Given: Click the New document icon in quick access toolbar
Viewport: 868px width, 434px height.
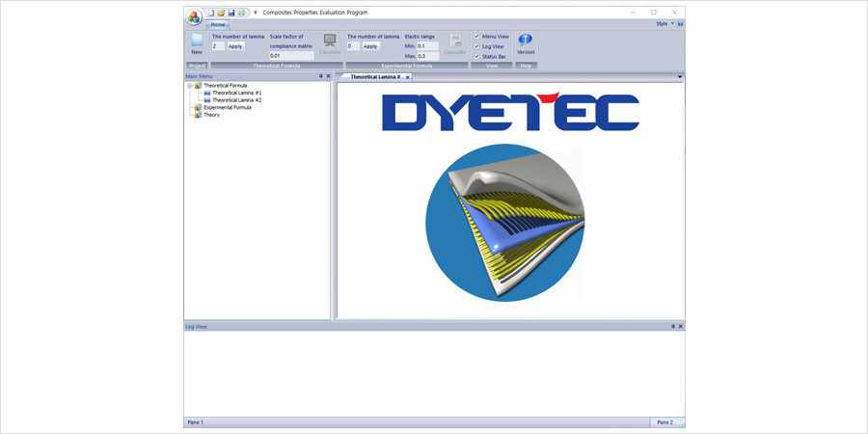Looking at the screenshot, I should pyautogui.click(x=211, y=13).
